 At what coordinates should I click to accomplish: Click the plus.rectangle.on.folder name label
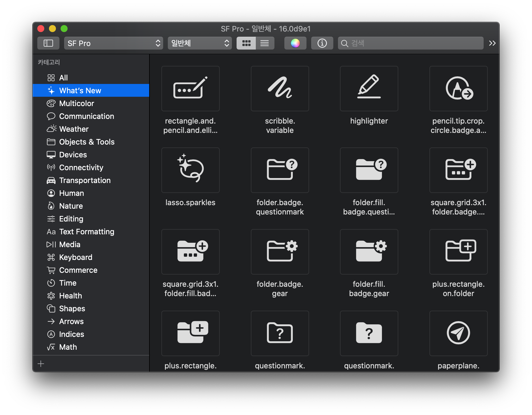tap(459, 289)
